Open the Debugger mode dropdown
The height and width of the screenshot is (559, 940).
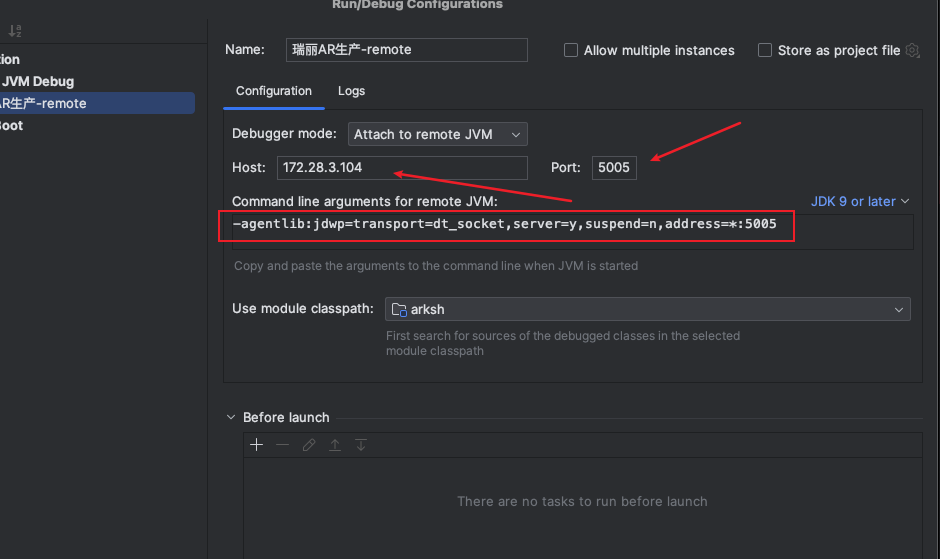point(437,134)
